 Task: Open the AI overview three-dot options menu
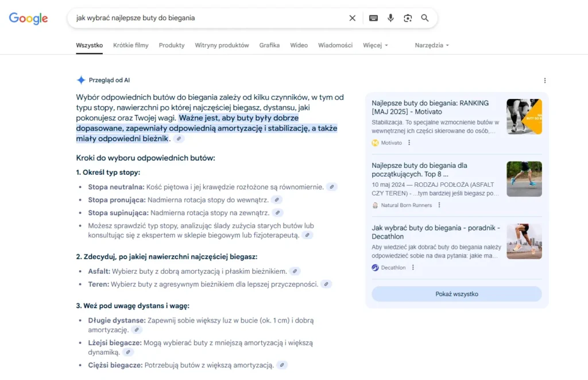545,80
